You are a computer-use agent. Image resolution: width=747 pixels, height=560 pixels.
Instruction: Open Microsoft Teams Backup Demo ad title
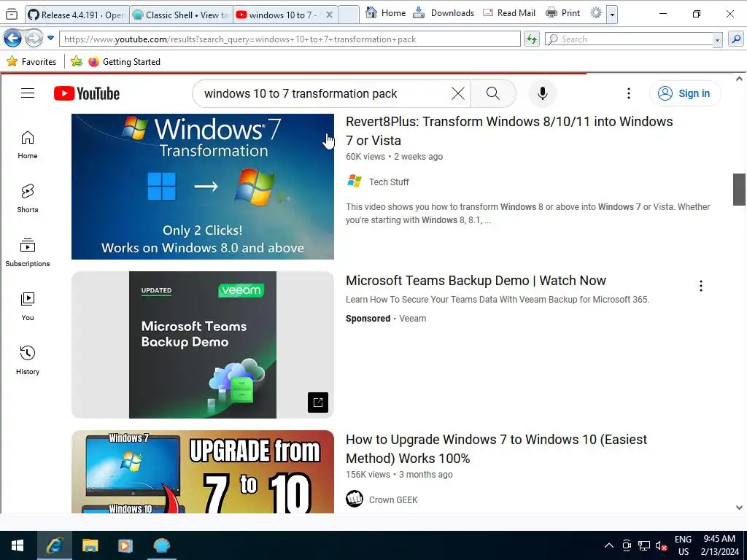pyautogui.click(x=476, y=281)
